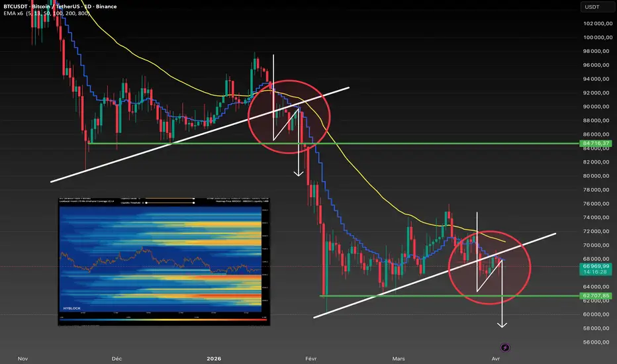The height and width of the screenshot is (364, 617).
Task: Click the Mars date label
Action: point(399,359)
